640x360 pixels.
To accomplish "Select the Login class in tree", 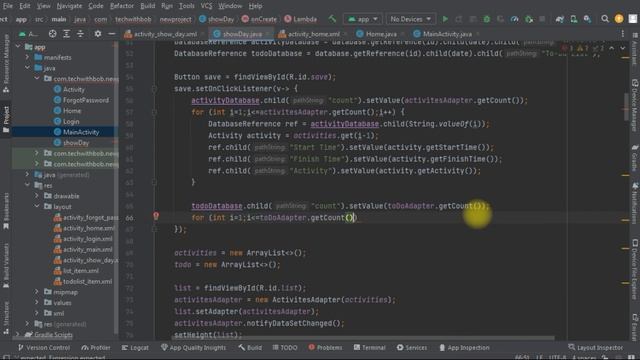I will [x=71, y=121].
